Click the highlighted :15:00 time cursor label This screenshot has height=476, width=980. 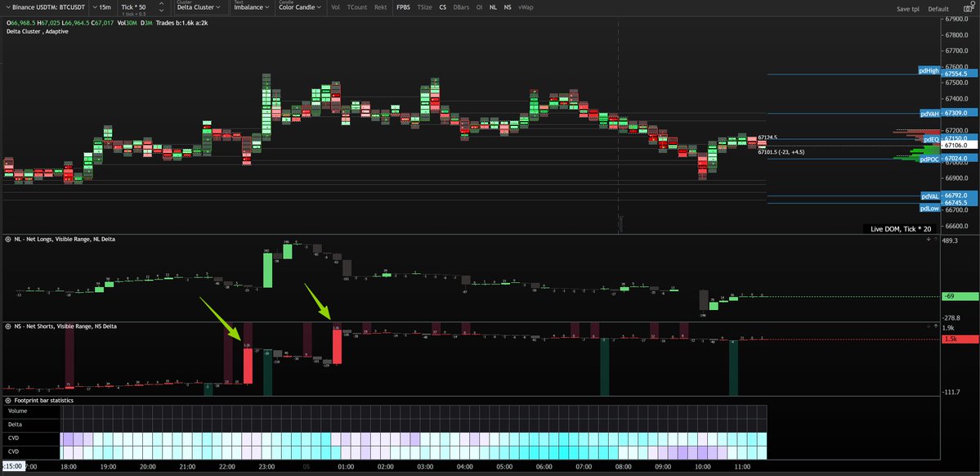[x=13, y=467]
